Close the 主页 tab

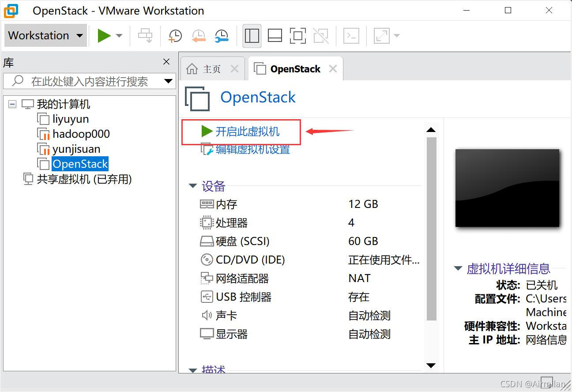click(x=235, y=69)
